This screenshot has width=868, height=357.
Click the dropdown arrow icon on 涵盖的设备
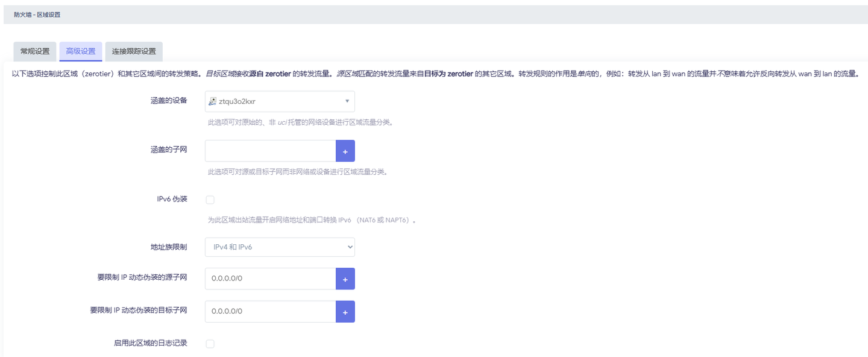click(x=347, y=101)
